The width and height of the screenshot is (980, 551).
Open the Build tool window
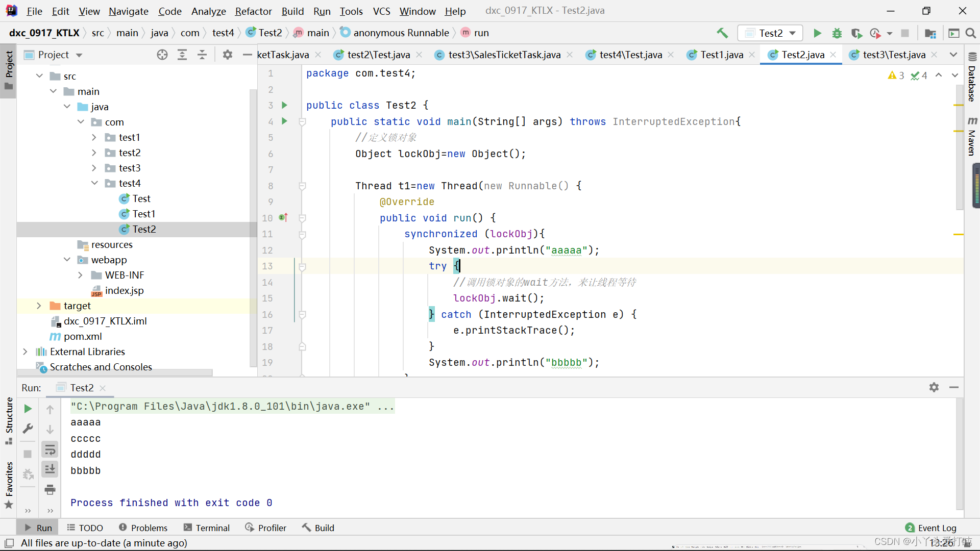point(318,528)
